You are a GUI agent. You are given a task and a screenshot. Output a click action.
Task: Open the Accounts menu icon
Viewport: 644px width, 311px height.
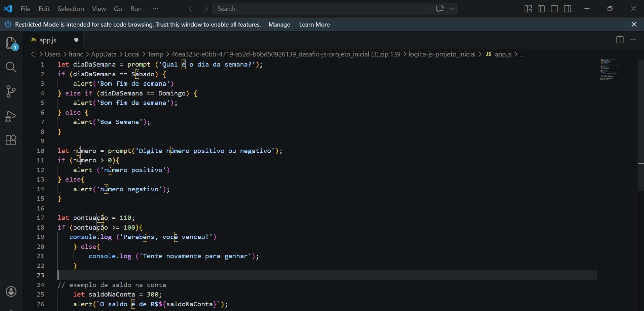pyautogui.click(x=11, y=291)
